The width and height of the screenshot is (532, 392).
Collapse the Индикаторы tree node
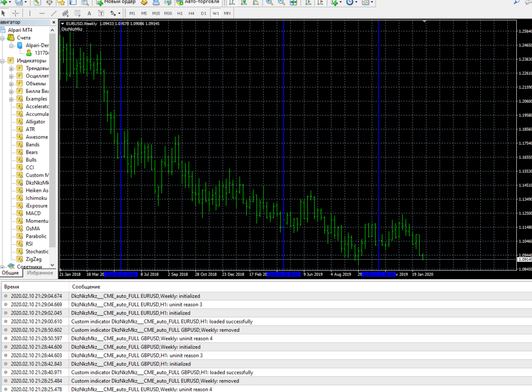(x=3, y=61)
